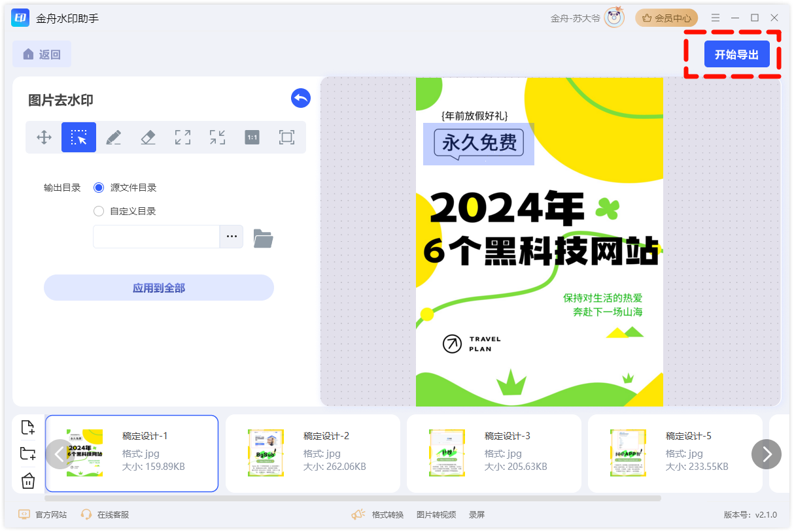Click the blue undo arrow button
794x532 pixels.
point(301,98)
